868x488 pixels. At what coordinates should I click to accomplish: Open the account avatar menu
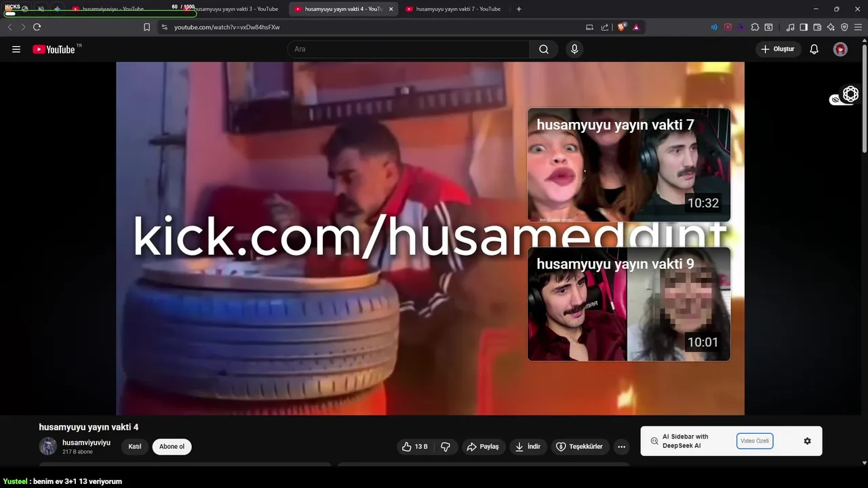[840, 49]
